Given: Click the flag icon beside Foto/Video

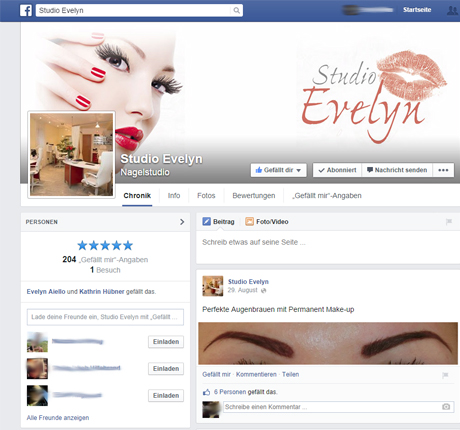Looking at the screenshot, I should coord(449,221).
